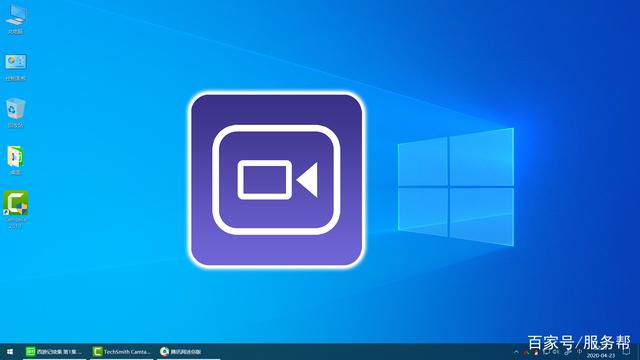Open the yellow folder desktop icon

coord(16,160)
